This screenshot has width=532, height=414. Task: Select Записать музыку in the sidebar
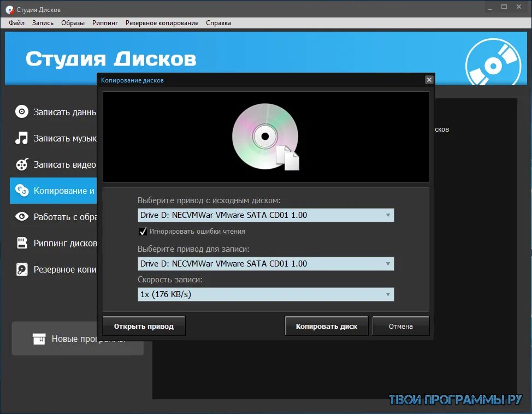54,138
